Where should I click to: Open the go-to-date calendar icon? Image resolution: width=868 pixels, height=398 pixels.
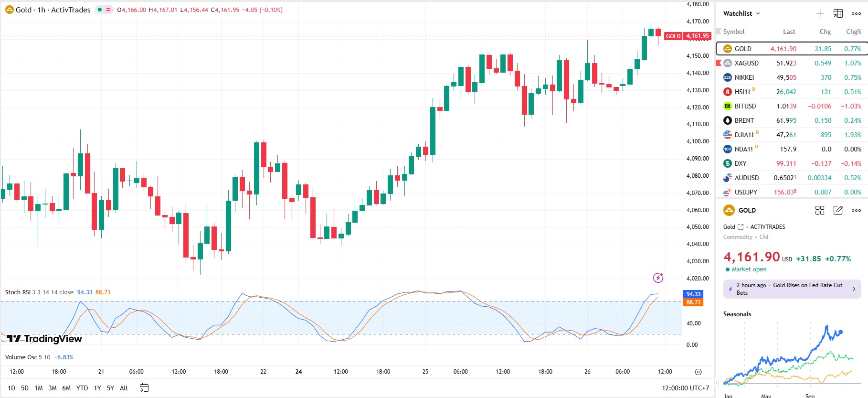144,388
